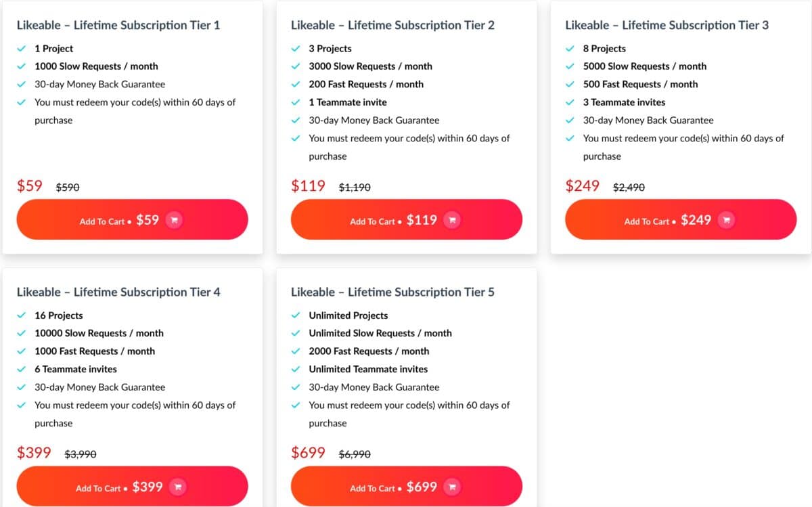
Task: Click the cart icon in Tier 2 button
Action: 453,220
